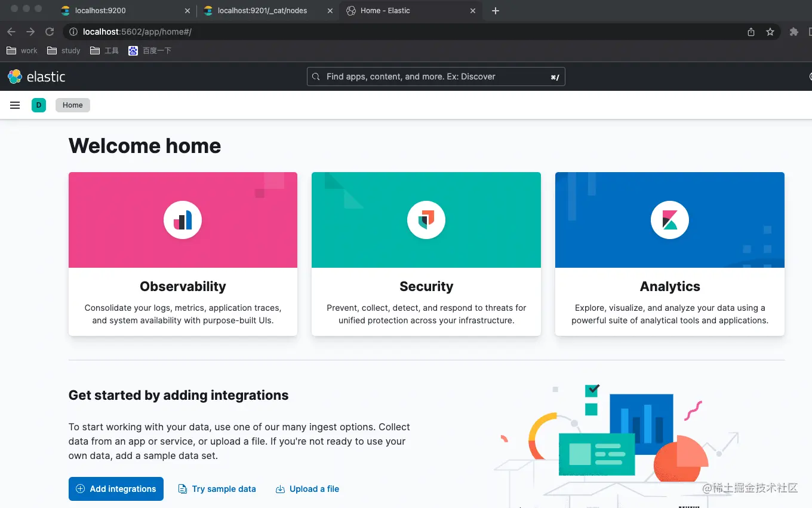Click the Observability description text
The image size is (812, 508).
coord(183,314)
